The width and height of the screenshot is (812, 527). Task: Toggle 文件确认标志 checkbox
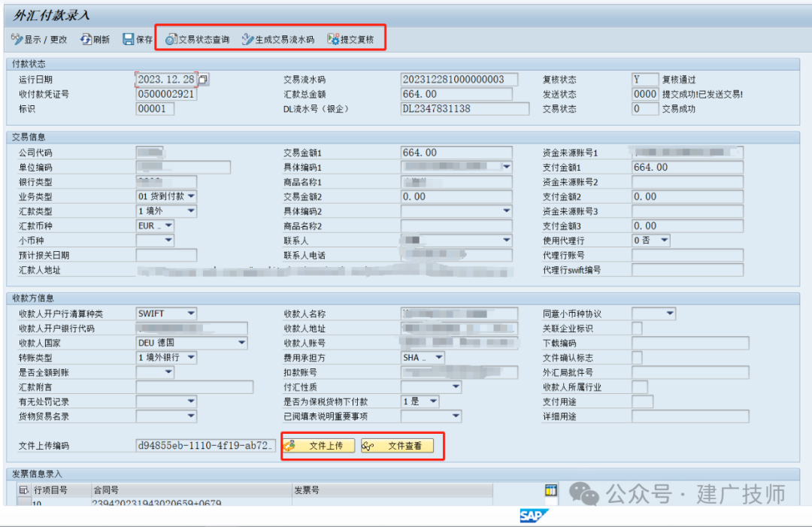(x=637, y=358)
